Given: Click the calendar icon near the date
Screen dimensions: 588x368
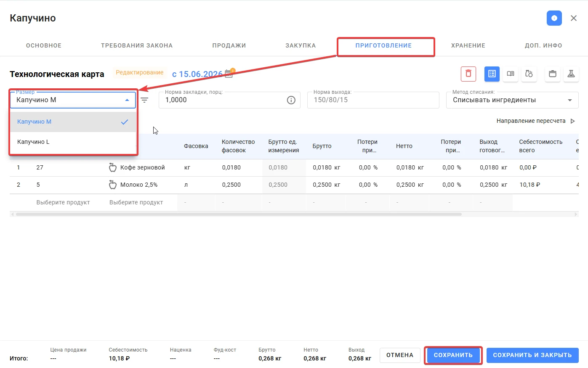Looking at the screenshot, I should click(x=229, y=74).
